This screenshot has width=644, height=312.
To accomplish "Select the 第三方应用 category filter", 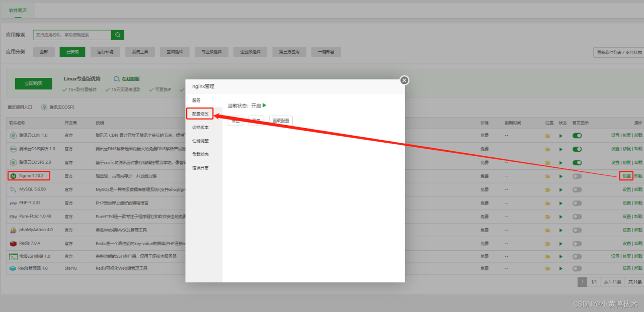I will coord(289,52).
